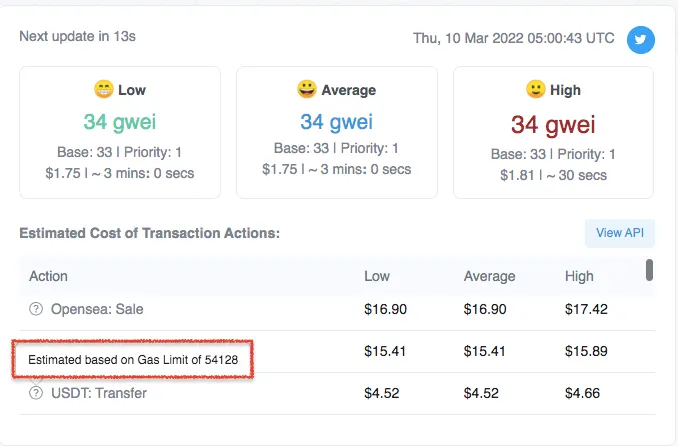Click the High gas slight-smile emoji

coord(536,90)
